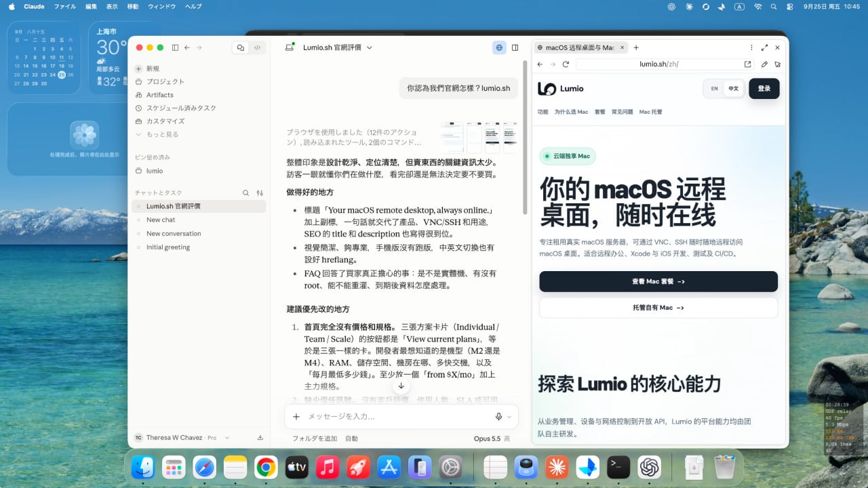Open the ウィンドウ menu in menu bar
868x488 pixels.
coord(162,6)
